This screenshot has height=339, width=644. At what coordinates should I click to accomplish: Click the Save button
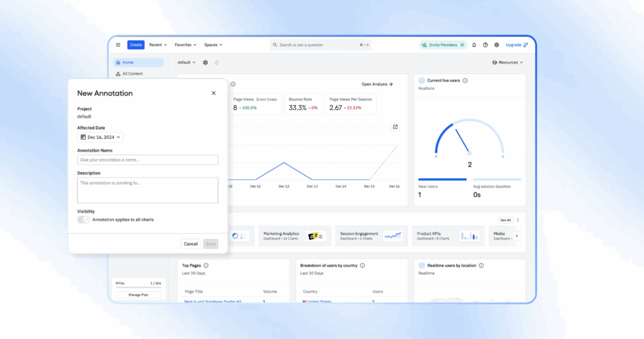210,243
